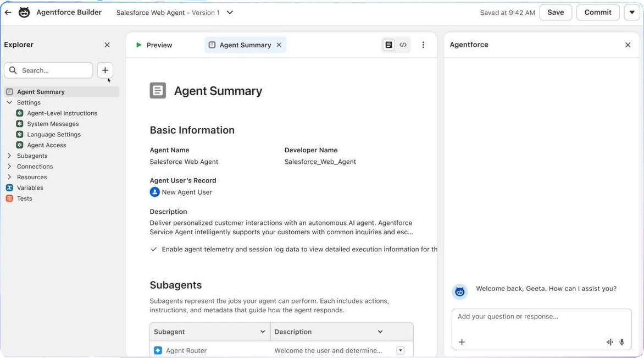Select the Language Settings label
Viewport: 644px width, 358px height.
click(54, 134)
